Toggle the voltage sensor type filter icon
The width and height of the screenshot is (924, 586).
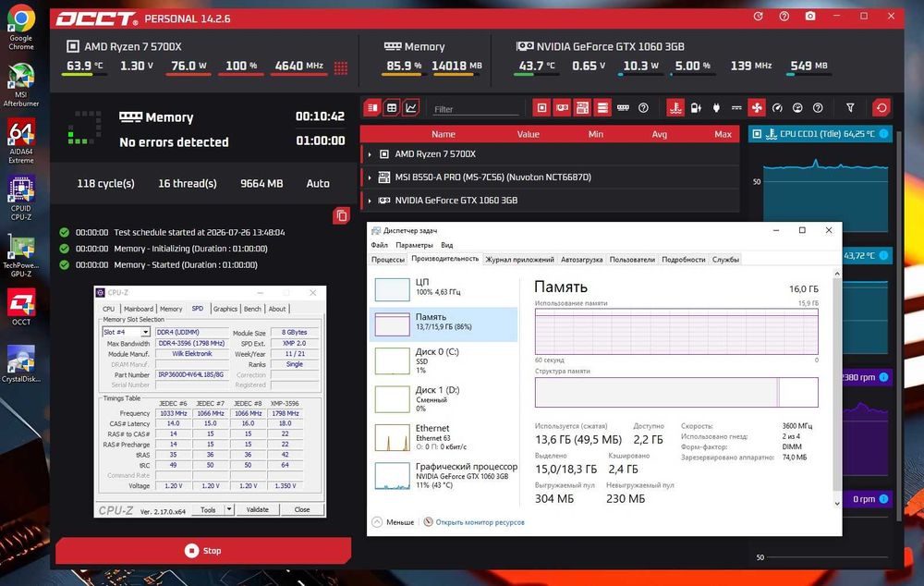click(736, 108)
